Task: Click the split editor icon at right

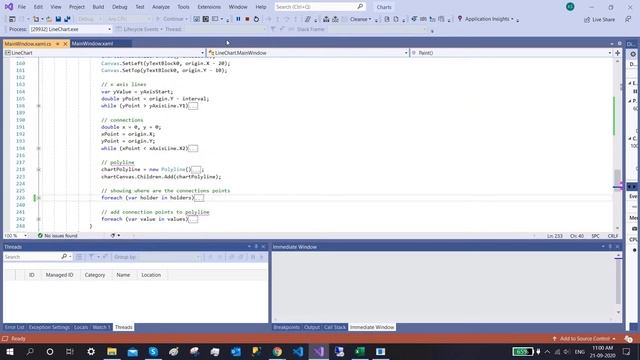Action: pyautogui.click(x=618, y=53)
